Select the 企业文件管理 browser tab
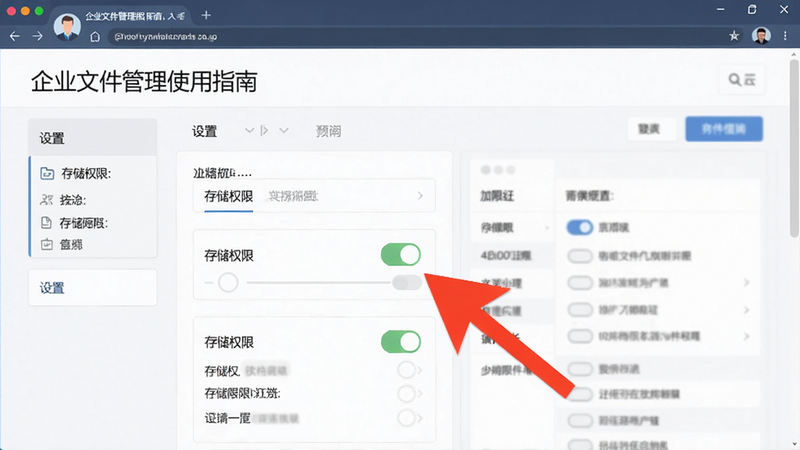The image size is (800, 450). coord(135,16)
